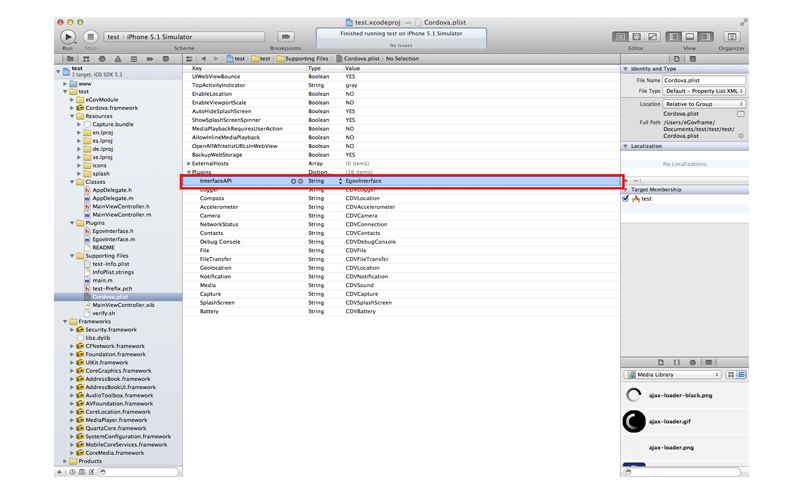Switch media library to icon grid view

731,375
